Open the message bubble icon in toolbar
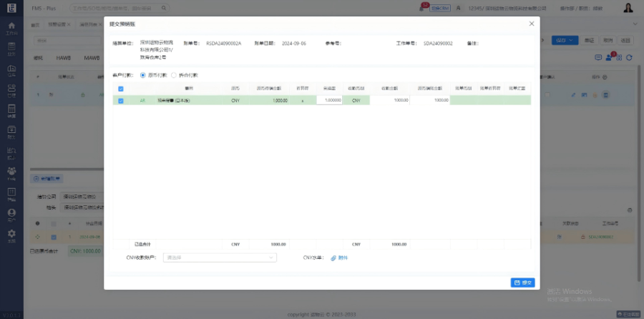The image size is (644, 319). (x=598, y=57)
